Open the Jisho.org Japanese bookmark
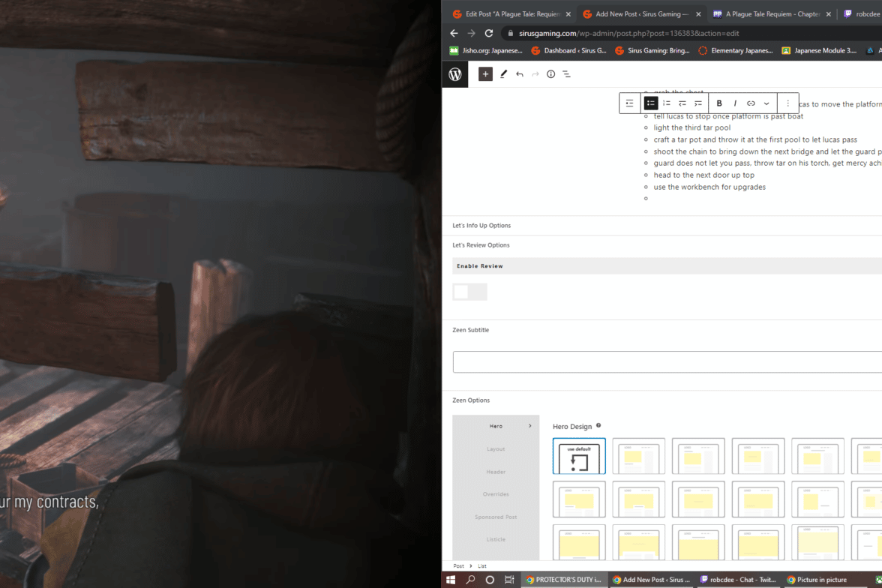The image size is (882, 588). coord(486,51)
